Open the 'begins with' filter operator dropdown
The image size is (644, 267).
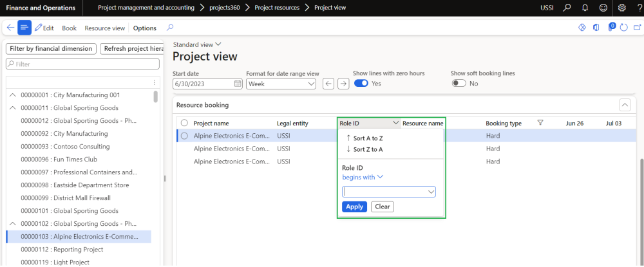[363, 177]
